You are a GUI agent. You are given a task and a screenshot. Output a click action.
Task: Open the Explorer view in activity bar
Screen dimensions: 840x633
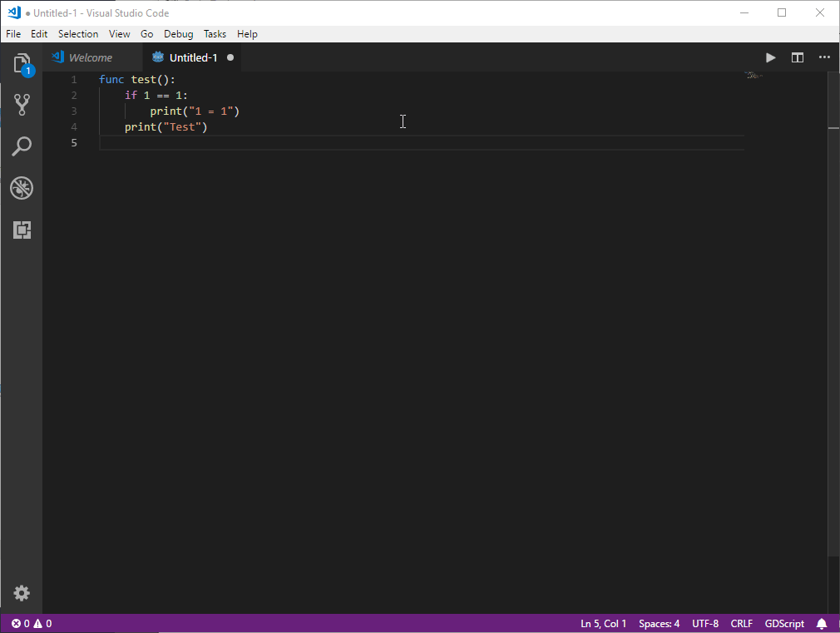pyautogui.click(x=22, y=63)
